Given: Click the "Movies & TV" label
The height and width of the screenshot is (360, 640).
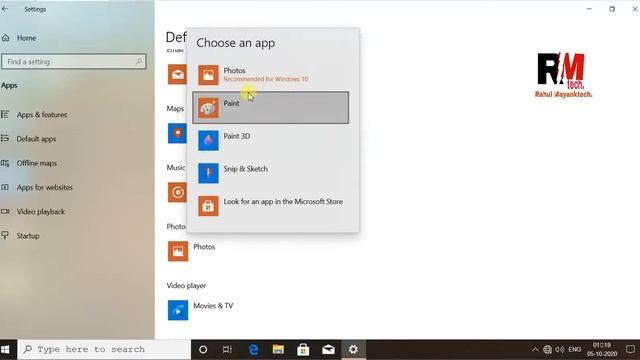Looking at the screenshot, I should click(x=213, y=306).
